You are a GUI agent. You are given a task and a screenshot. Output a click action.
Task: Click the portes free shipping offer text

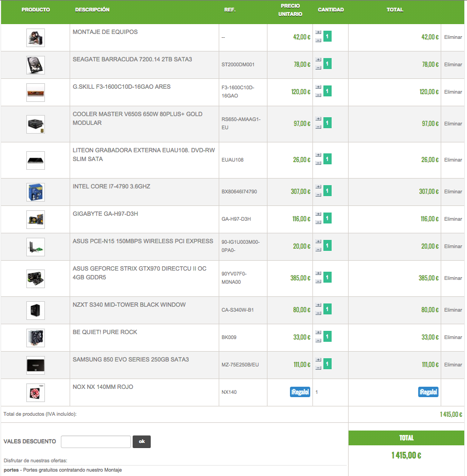62,470
